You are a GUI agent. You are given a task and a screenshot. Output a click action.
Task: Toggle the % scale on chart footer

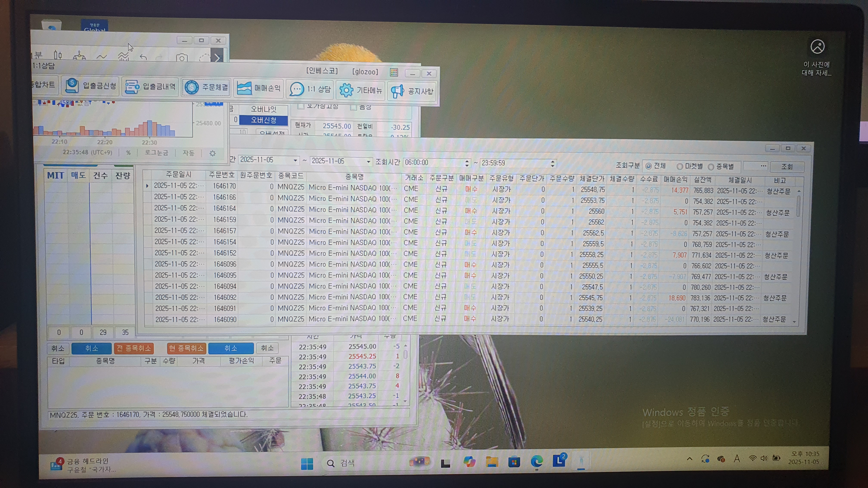point(128,153)
